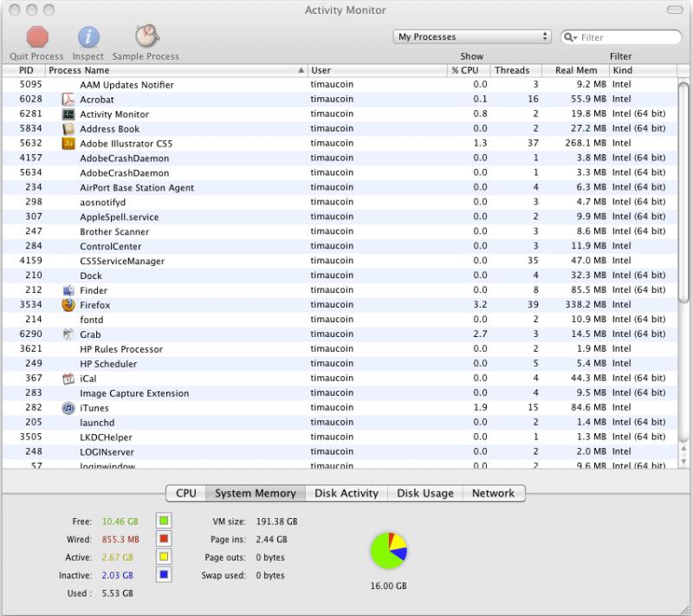Select the Brother Scanner process
693x616 pixels.
340,231
